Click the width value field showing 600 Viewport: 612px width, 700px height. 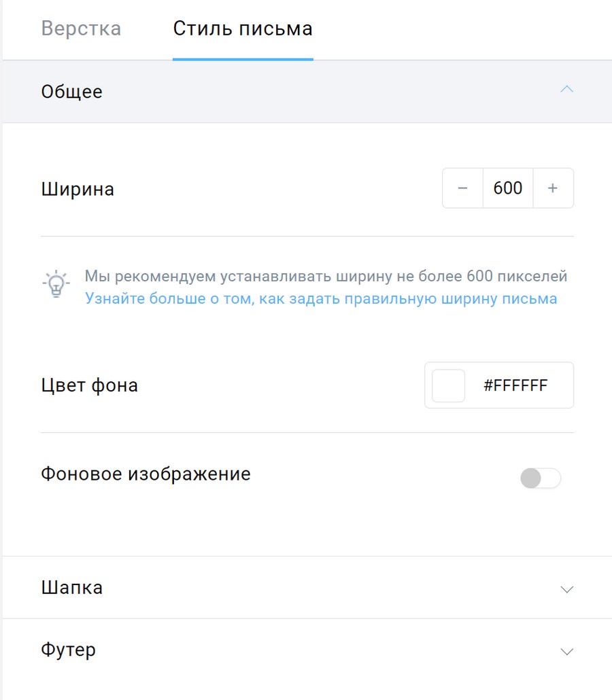[508, 188]
